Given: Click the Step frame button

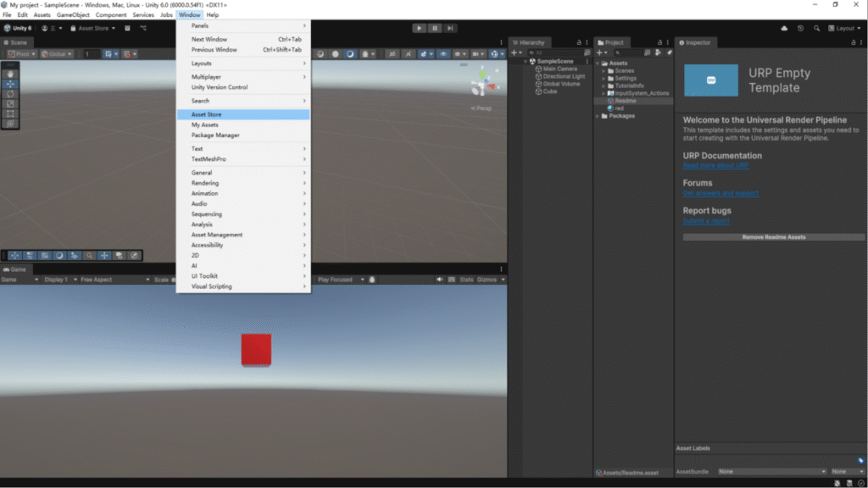Looking at the screenshot, I should pos(450,28).
